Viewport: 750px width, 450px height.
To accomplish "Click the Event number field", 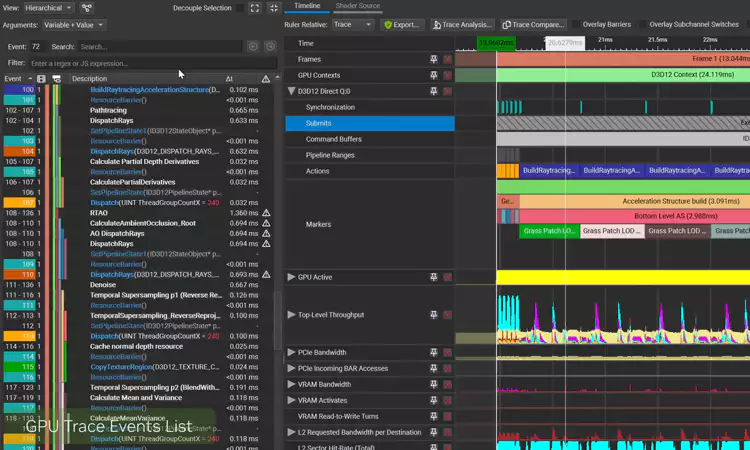I will click(x=39, y=46).
